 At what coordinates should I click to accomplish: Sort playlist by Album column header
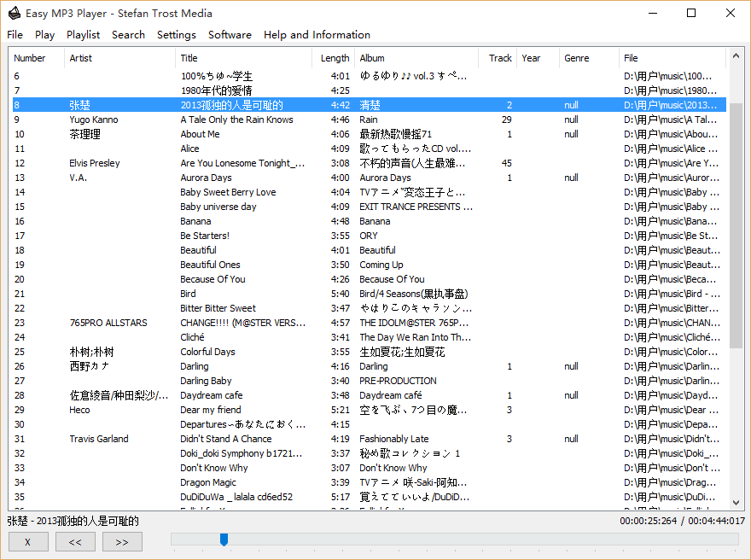pyautogui.click(x=416, y=58)
